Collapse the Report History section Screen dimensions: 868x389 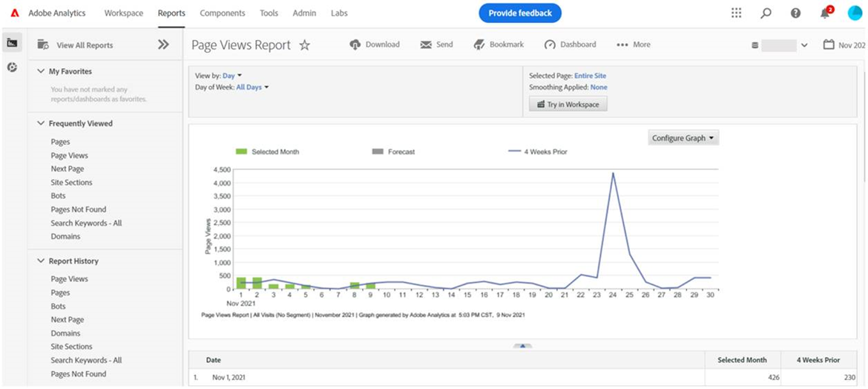(x=40, y=261)
